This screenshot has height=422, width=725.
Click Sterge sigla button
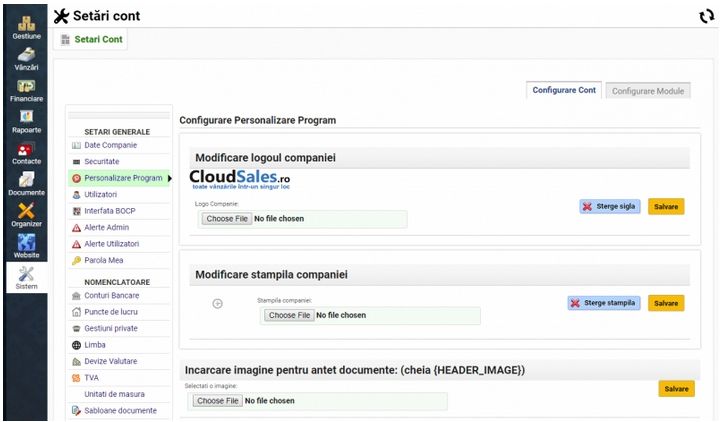pos(610,207)
